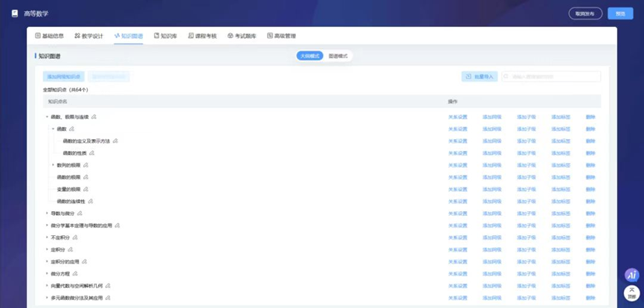644x308 pixels.
Task: Click the 全部知识点（共64个）count text
Action: 65,89
